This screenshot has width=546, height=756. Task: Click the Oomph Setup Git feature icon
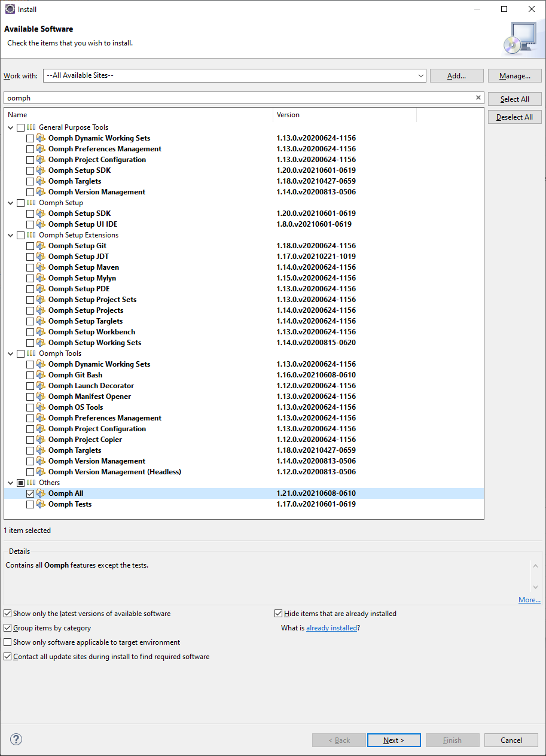click(x=41, y=246)
